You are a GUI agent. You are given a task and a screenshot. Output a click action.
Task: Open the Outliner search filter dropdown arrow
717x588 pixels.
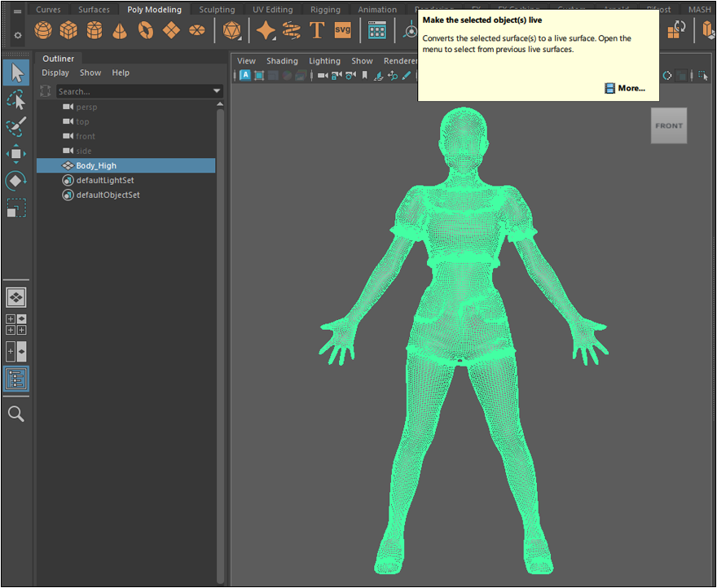pos(217,91)
